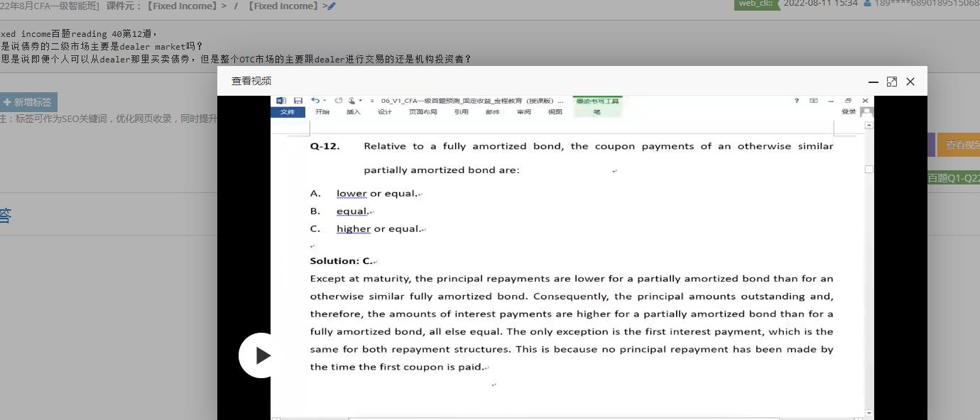Close the 查看视频 video dialog
The height and width of the screenshot is (420, 980).
[910, 82]
